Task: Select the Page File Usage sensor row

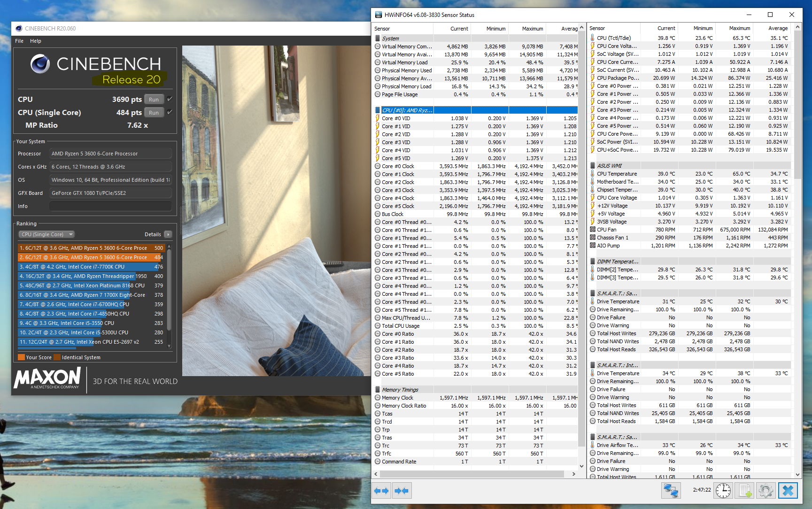Action: click(x=476, y=94)
